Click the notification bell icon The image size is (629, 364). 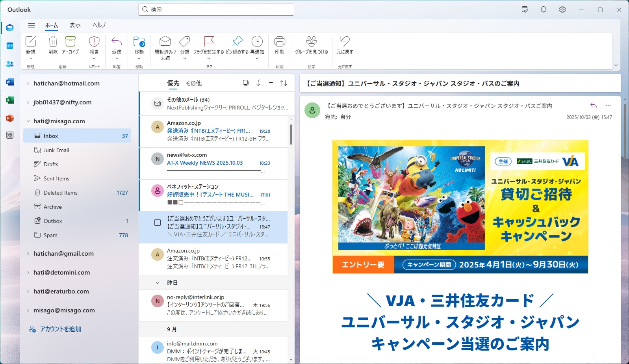[x=543, y=9]
